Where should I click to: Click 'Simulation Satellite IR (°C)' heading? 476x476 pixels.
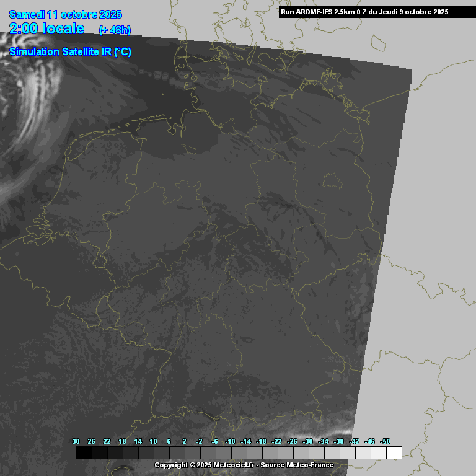pos(70,52)
